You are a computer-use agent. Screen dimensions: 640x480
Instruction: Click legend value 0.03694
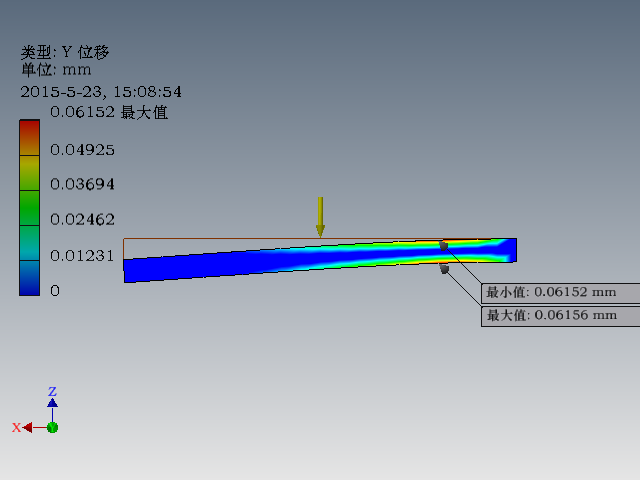pyautogui.click(x=82, y=184)
